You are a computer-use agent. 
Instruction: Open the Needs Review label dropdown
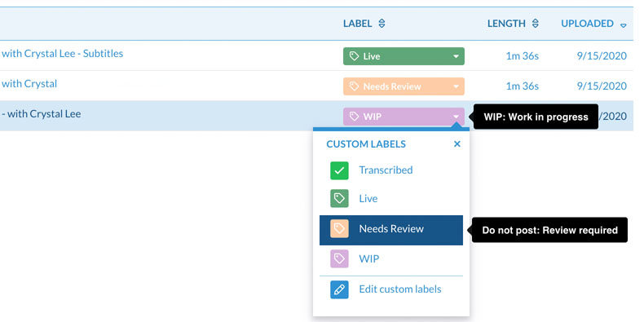[x=456, y=86]
